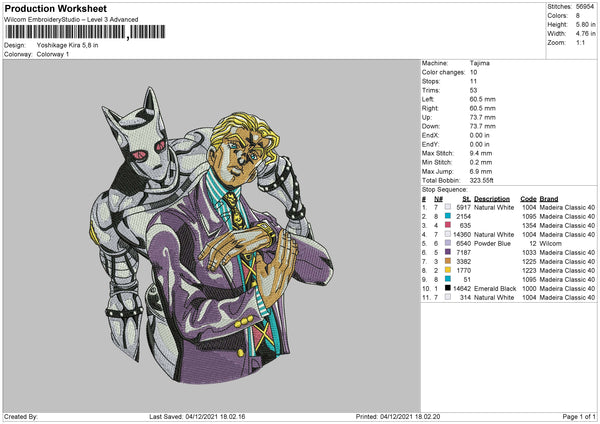Screen dimensions: 600x424
Task: Select the 'Printed: 04/12/2021 18.02.20' text
Action: tap(398, 416)
